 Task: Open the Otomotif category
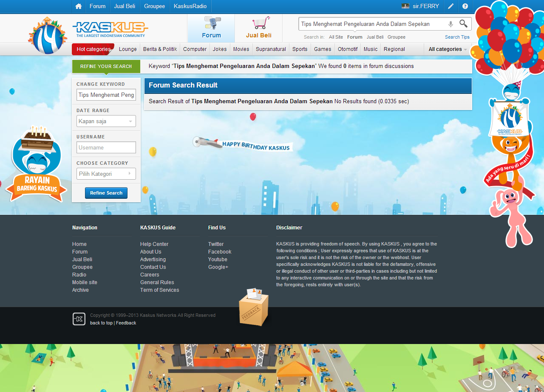(x=348, y=49)
